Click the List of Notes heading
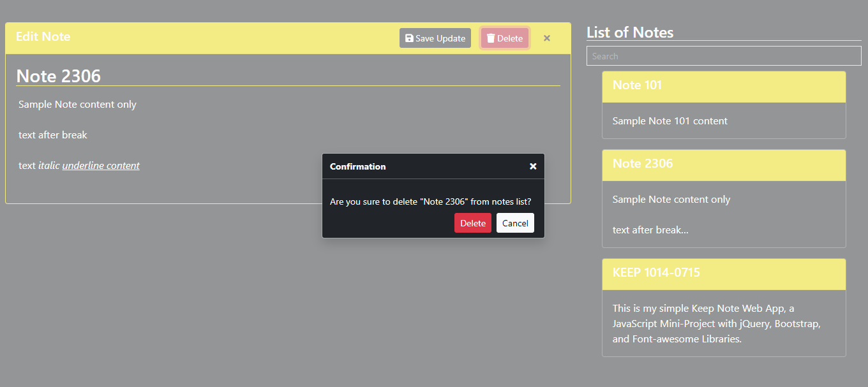 click(x=630, y=33)
